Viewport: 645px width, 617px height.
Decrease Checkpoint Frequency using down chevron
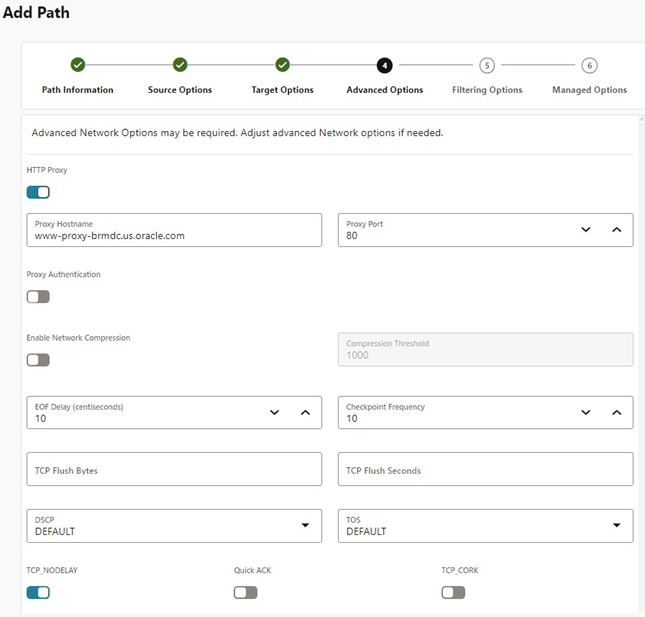pyautogui.click(x=586, y=412)
